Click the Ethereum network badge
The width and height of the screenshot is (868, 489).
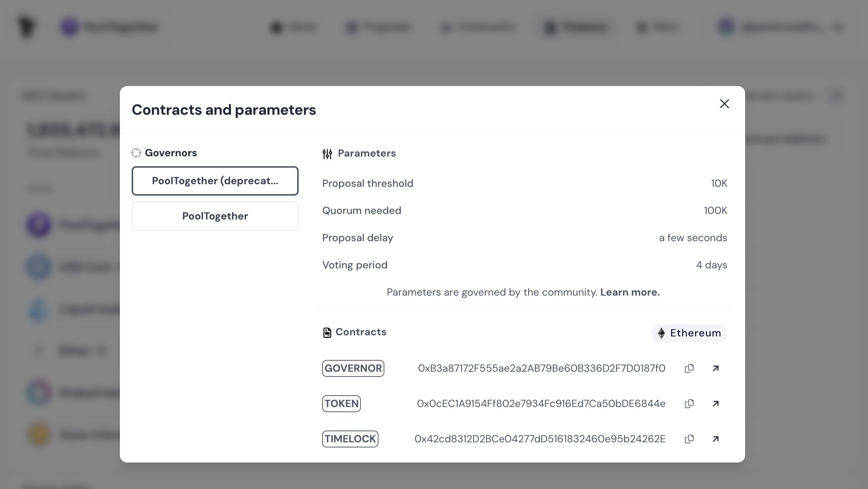[689, 333]
